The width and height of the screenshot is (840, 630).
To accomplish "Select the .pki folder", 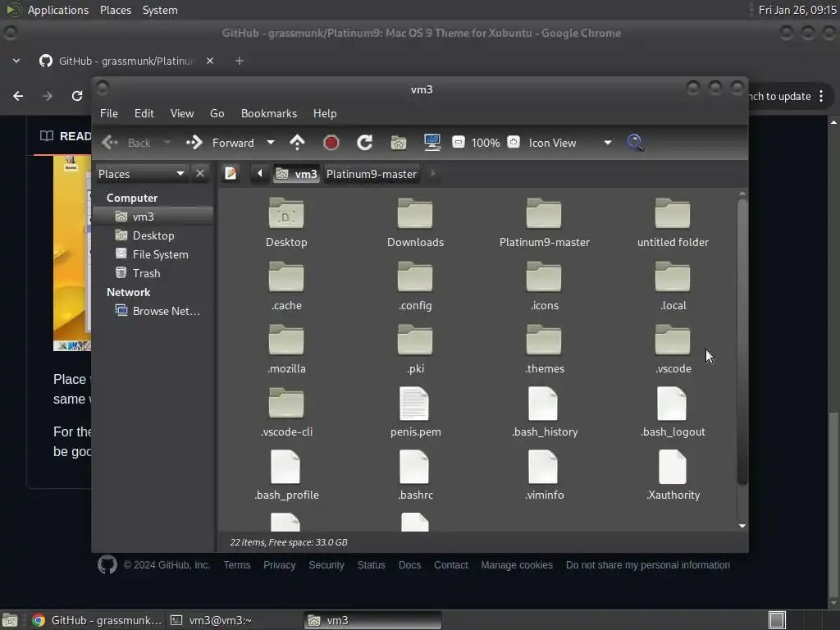I will pos(415,348).
